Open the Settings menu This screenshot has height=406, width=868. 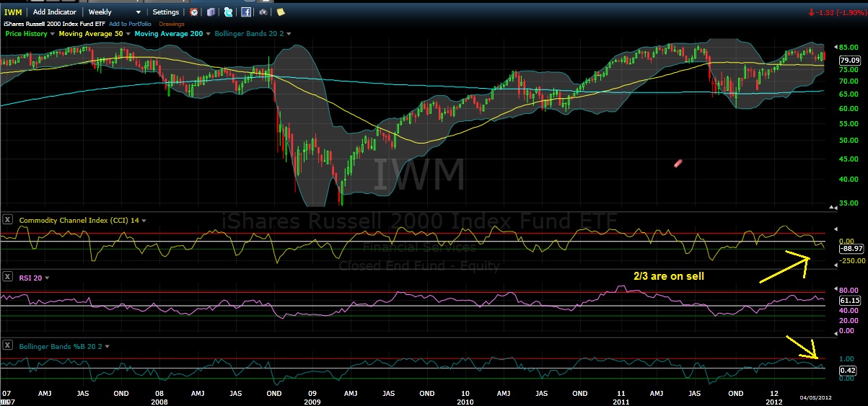[x=166, y=12]
